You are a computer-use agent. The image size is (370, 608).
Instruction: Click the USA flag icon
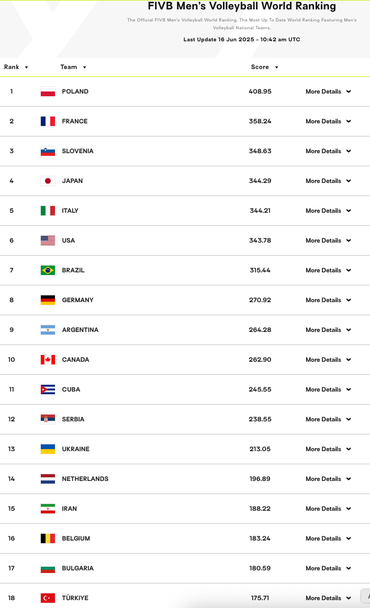pyautogui.click(x=48, y=240)
